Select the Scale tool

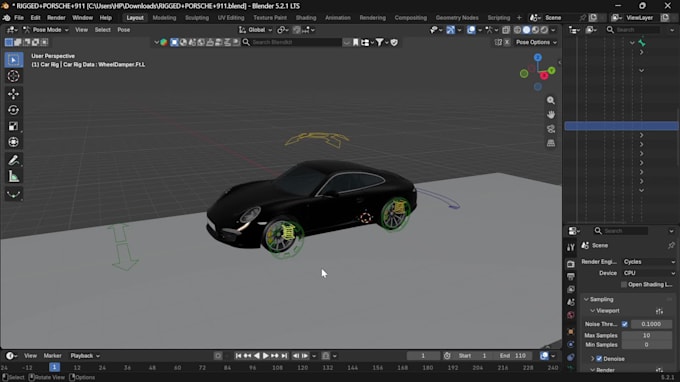click(13, 126)
